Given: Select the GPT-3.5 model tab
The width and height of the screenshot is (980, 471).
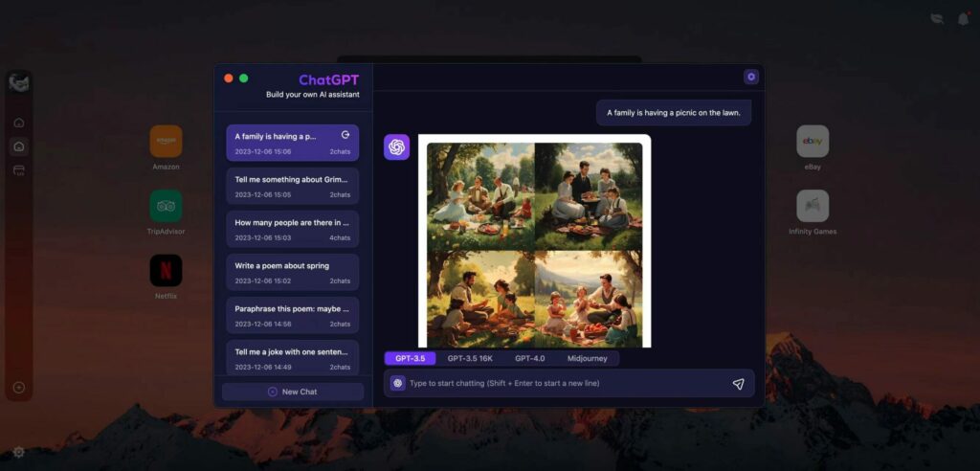Looking at the screenshot, I should [410, 358].
